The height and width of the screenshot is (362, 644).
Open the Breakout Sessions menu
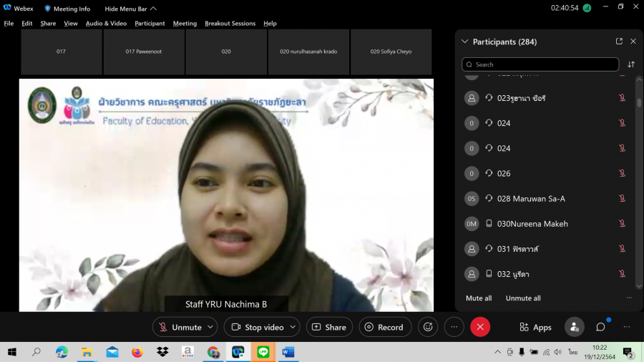point(230,24)
